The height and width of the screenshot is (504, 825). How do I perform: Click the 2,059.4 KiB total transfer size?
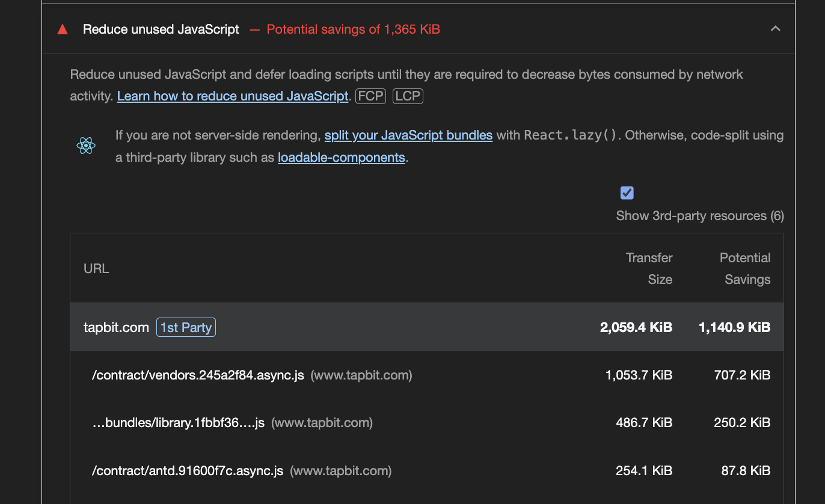point(636,327)
